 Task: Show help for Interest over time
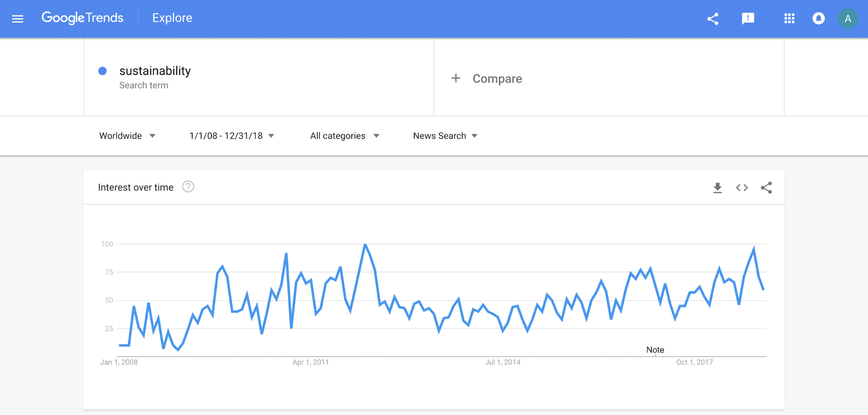188,187
